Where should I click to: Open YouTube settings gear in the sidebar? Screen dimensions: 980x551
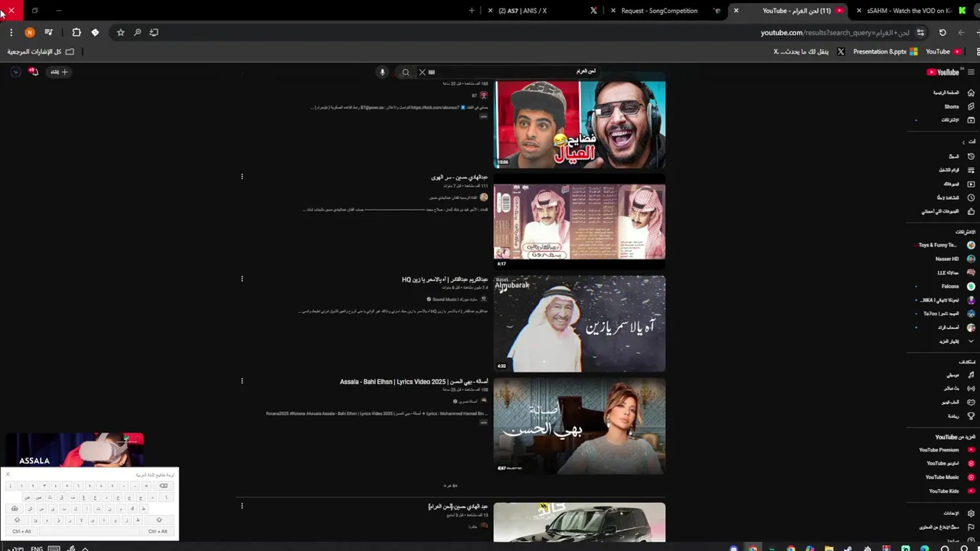pos(972,514)
